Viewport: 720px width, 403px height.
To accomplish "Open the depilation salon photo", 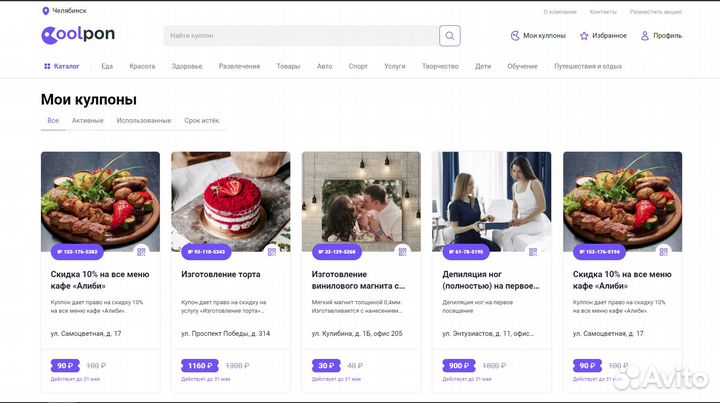I will coord(492,201).
